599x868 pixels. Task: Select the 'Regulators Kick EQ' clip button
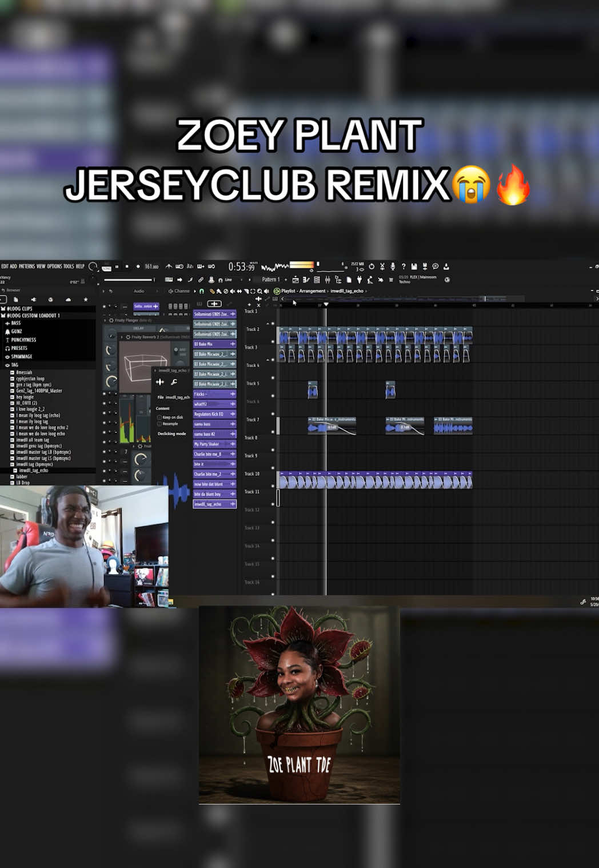pos(214,414)
